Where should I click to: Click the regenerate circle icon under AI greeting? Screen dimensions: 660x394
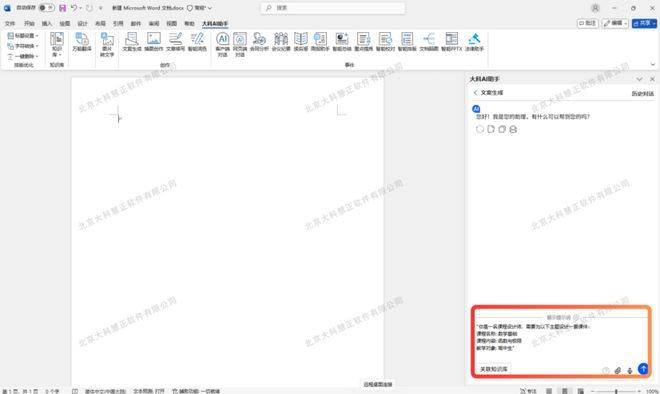coord(479,129)
